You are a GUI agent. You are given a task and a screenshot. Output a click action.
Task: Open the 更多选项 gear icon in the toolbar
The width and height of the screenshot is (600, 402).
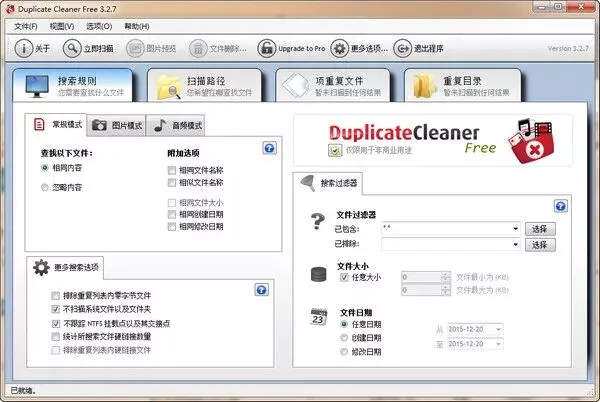click(339, 49)
